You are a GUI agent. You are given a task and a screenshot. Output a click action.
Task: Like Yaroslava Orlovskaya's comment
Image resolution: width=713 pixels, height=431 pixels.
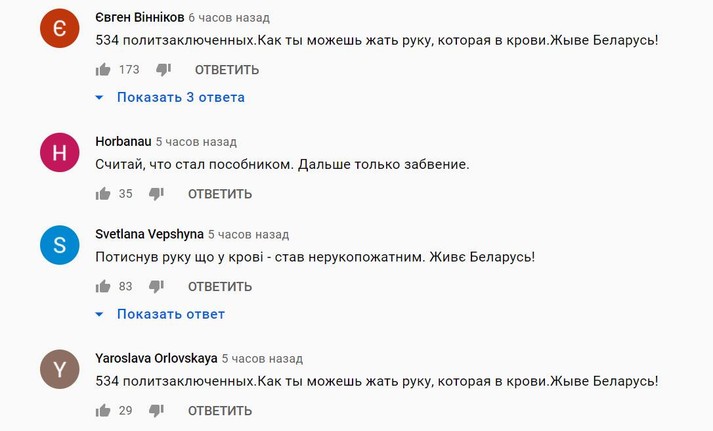[x=103, y=411]
